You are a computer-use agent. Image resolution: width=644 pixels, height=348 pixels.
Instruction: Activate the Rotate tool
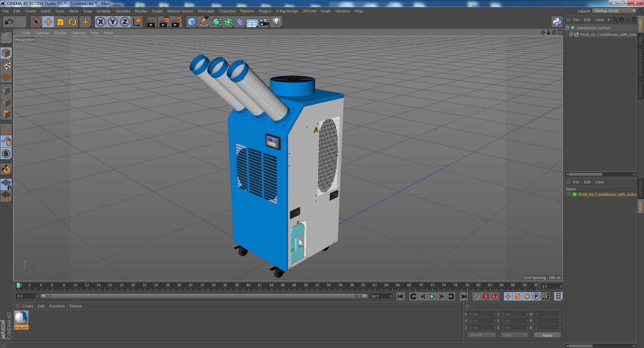[72, 22]
